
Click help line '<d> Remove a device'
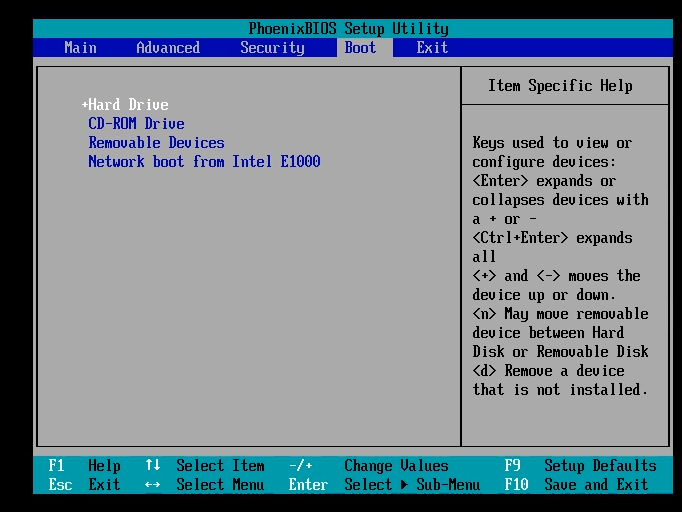pos(548,371)
